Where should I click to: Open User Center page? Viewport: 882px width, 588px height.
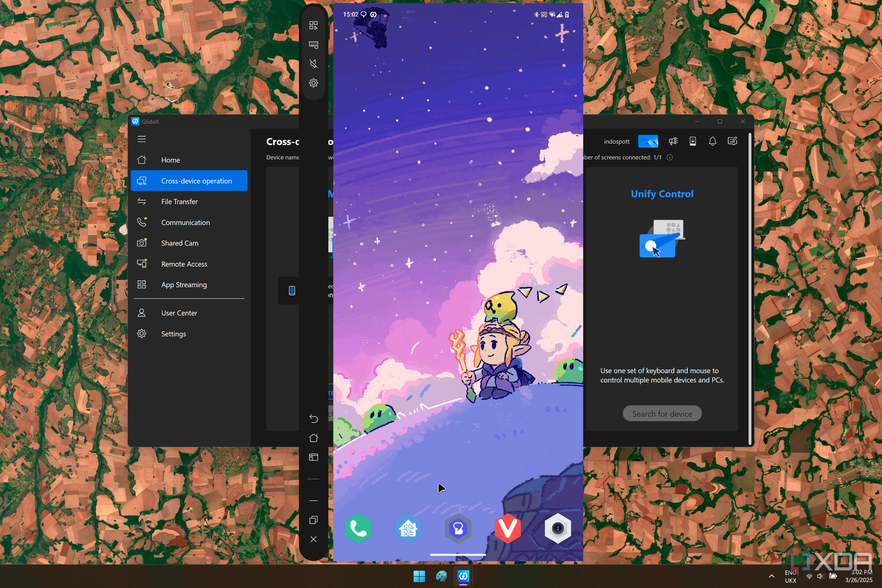click(189, 313)
